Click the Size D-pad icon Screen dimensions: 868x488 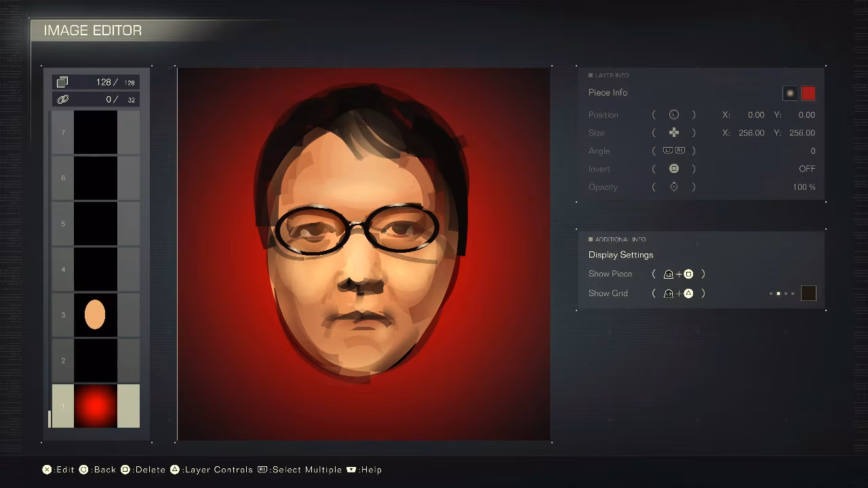(x=673, y=133)
